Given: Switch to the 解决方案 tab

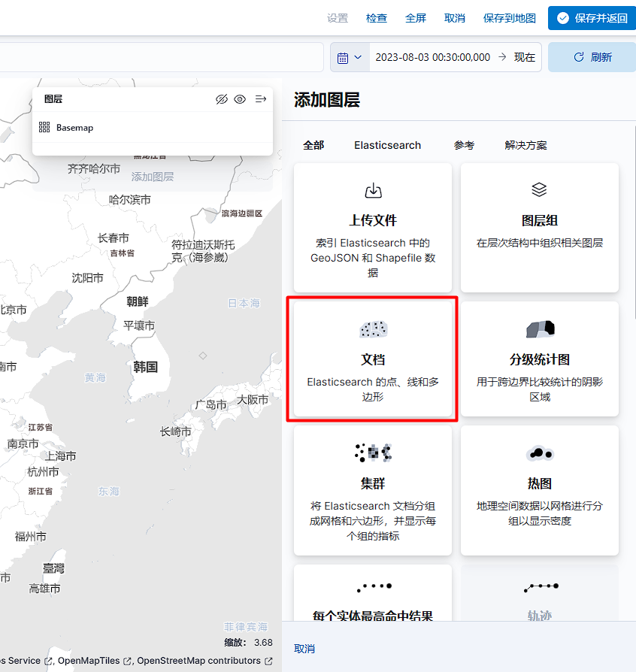Looking at the screenshot, I should coord(525,145).
